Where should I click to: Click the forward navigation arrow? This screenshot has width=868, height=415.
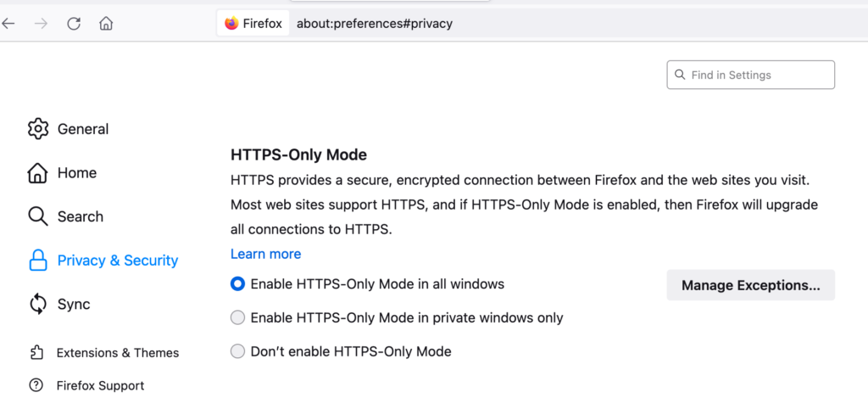[x=41, y=23]
